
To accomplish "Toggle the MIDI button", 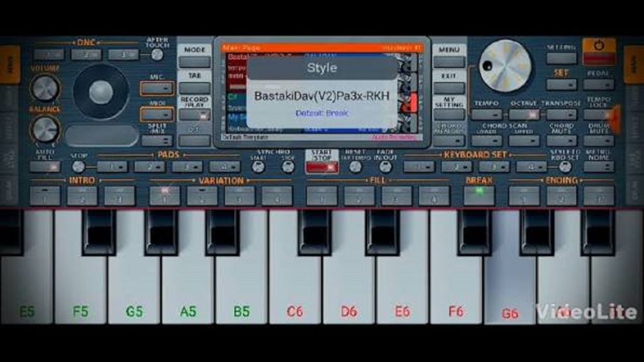I will click(x=157, y=115).
